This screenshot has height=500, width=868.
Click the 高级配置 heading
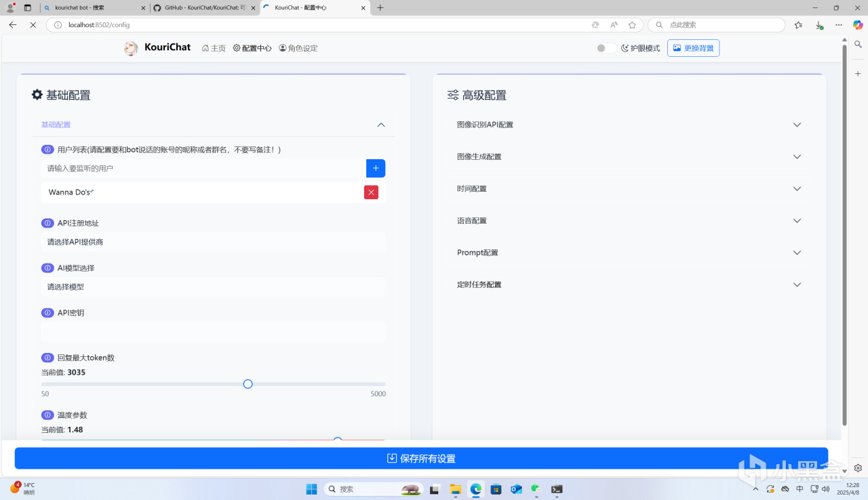pyautogui.click(x=484, y=96)
